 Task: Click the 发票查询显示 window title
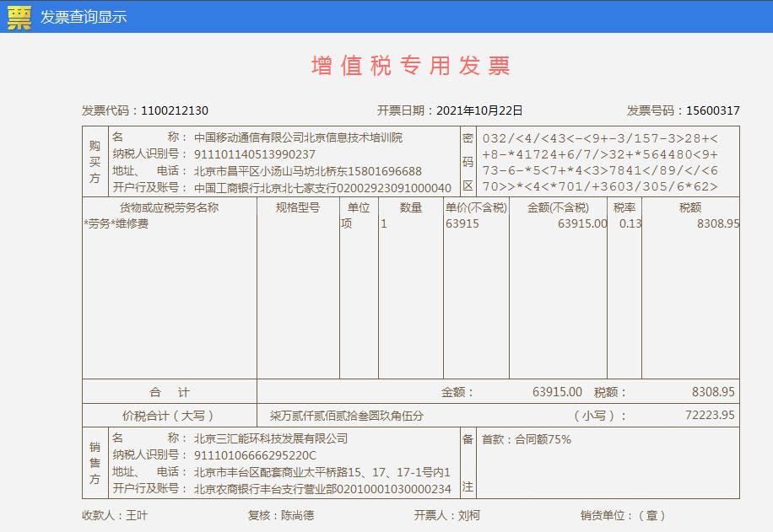tap(84, 17)
